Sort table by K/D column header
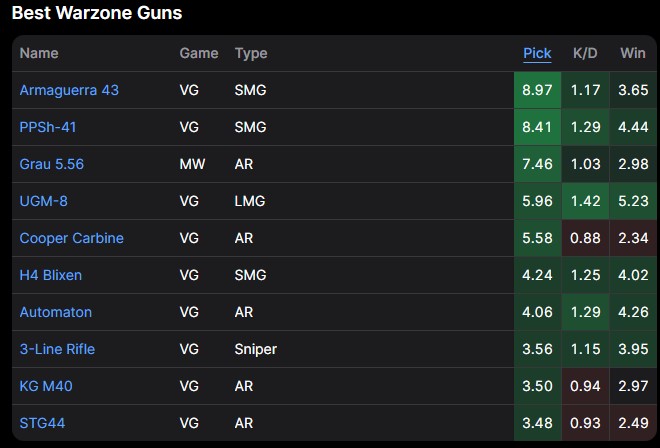 pyautogui.click(x=585, y=53)
